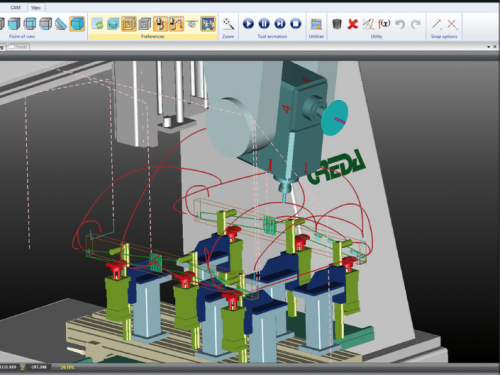Stop the tool animation
Image resolution: width=500 pixels, height=375 pixels.
(296, 24)
